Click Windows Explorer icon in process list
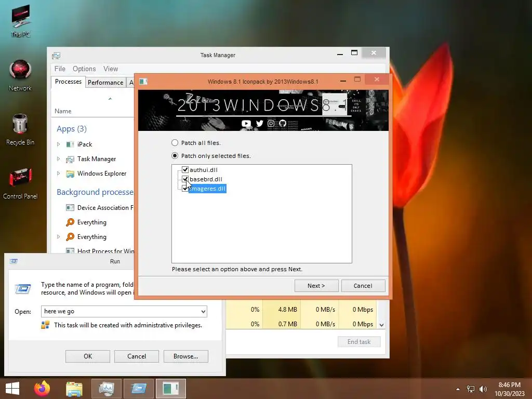The image size is (532, 399). [70, 174]
